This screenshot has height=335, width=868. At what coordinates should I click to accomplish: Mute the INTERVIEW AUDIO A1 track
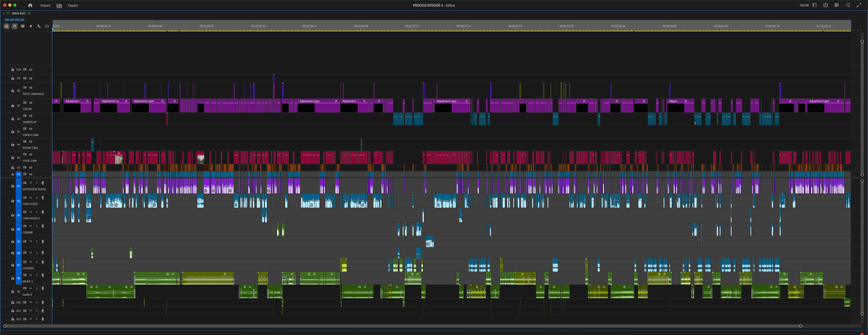point(30,184)
